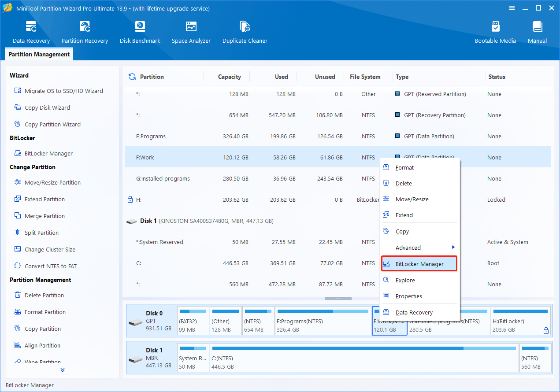Choose Delete Partition in sidebar
Viewport: 560px width, 392px height.
pos(39,295)
